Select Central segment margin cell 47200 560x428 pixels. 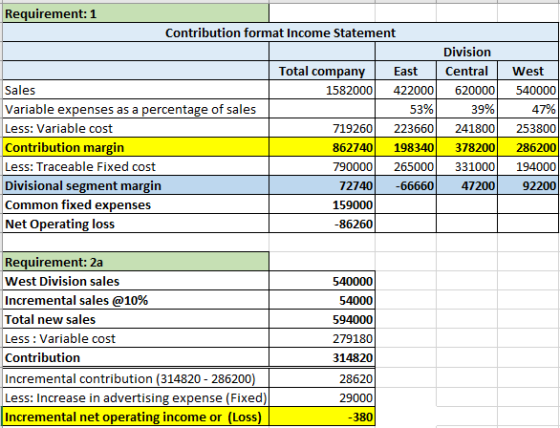[466, 185]
